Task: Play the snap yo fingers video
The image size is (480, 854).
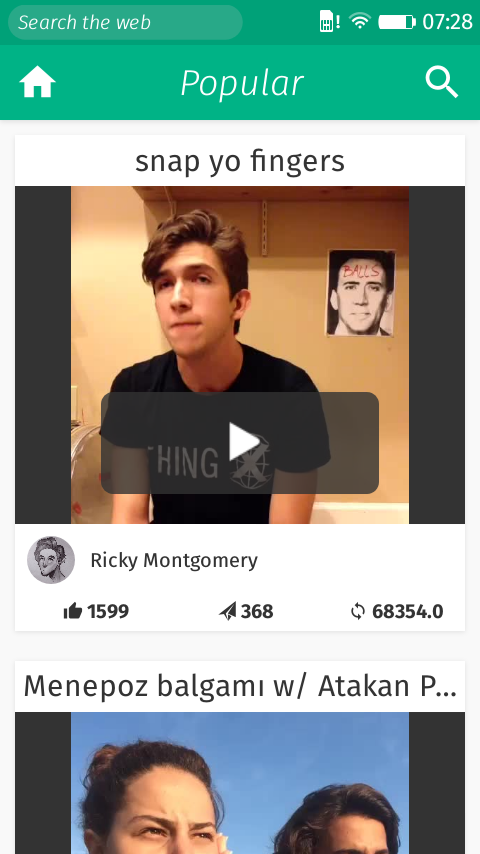Action: coord(240,443)
